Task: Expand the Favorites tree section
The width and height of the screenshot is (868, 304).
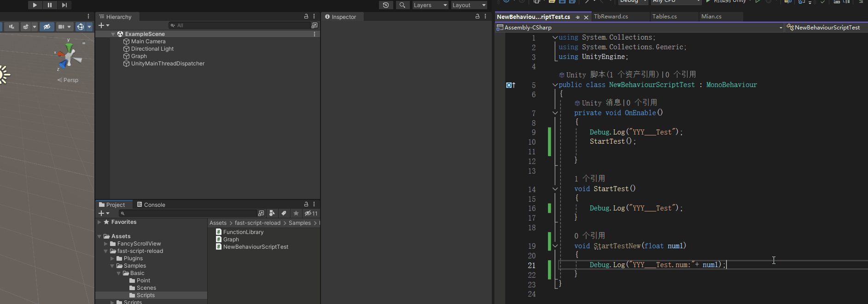Action: click(99, 222)
